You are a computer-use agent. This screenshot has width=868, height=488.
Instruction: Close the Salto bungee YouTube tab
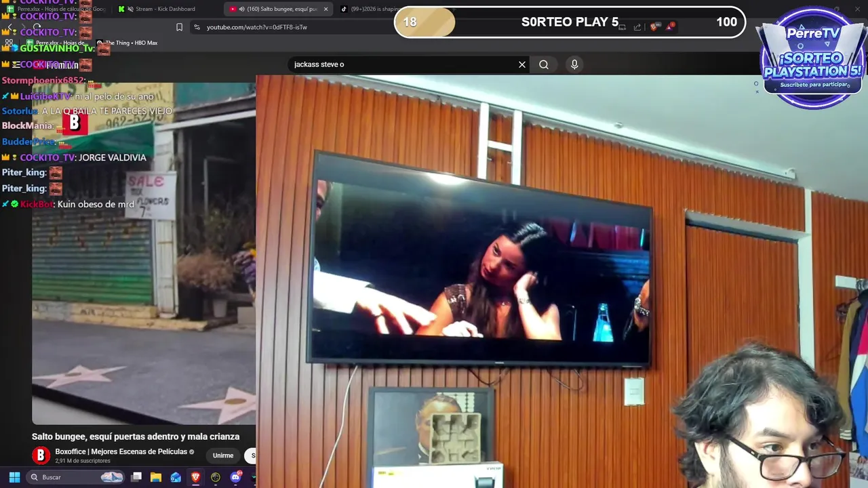(325, 9)
